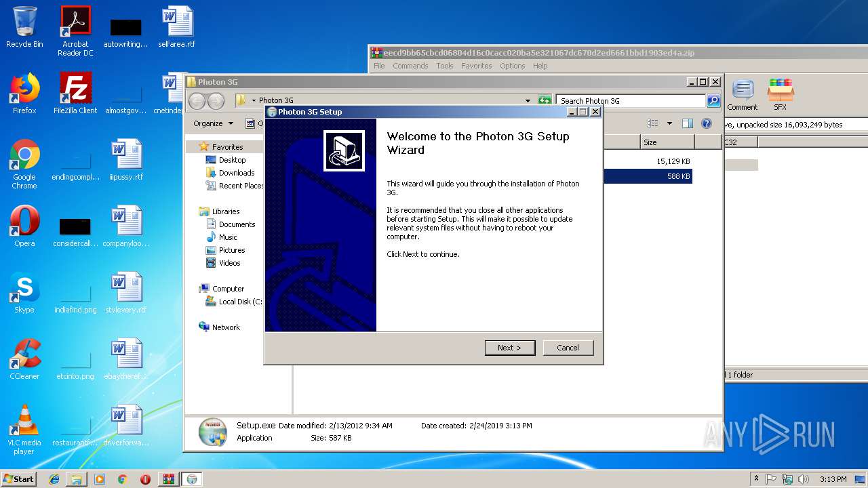Select Videos library in sidebar

(223, 263)
